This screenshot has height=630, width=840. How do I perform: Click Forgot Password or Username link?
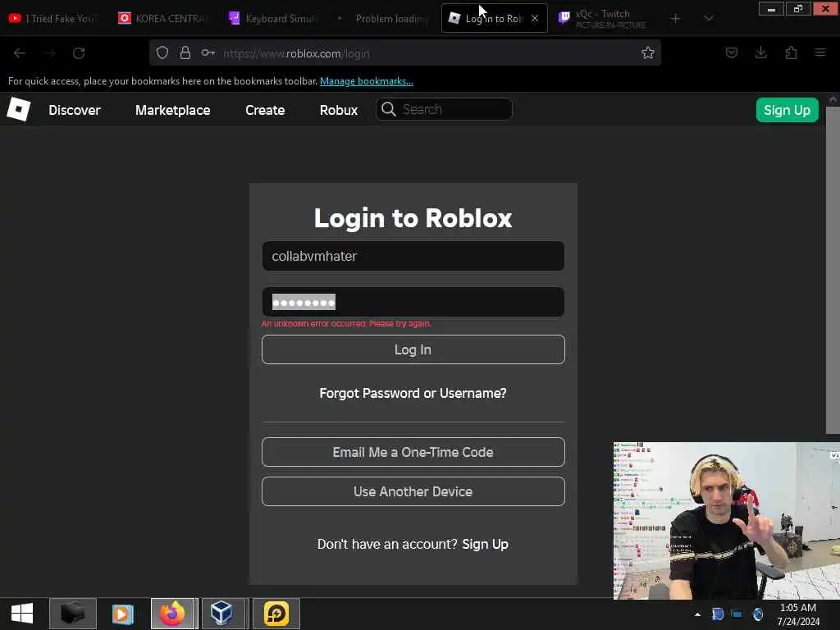[413, 393]
